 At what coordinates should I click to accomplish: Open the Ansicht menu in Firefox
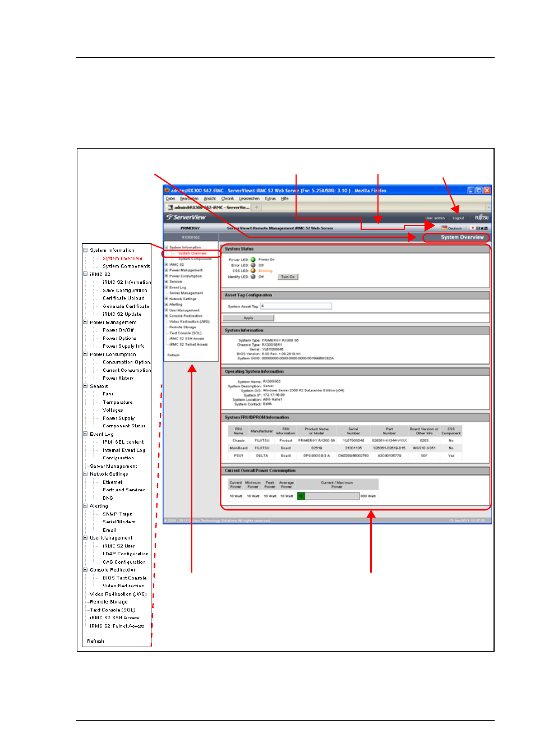coord(210,199)
